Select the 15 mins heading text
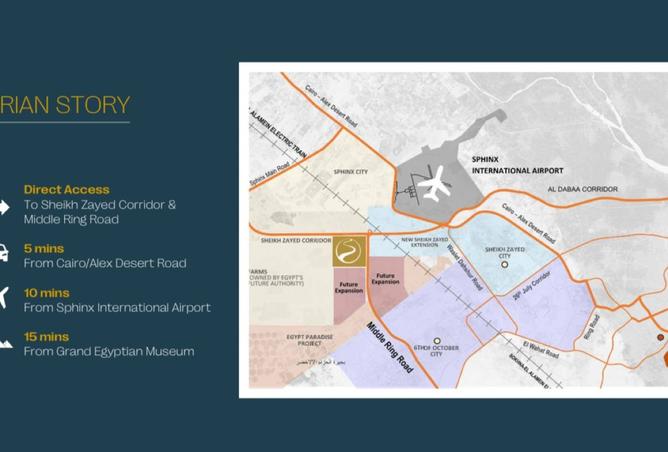The width and height of the screenshot is (668, 452). coord(47,336)
